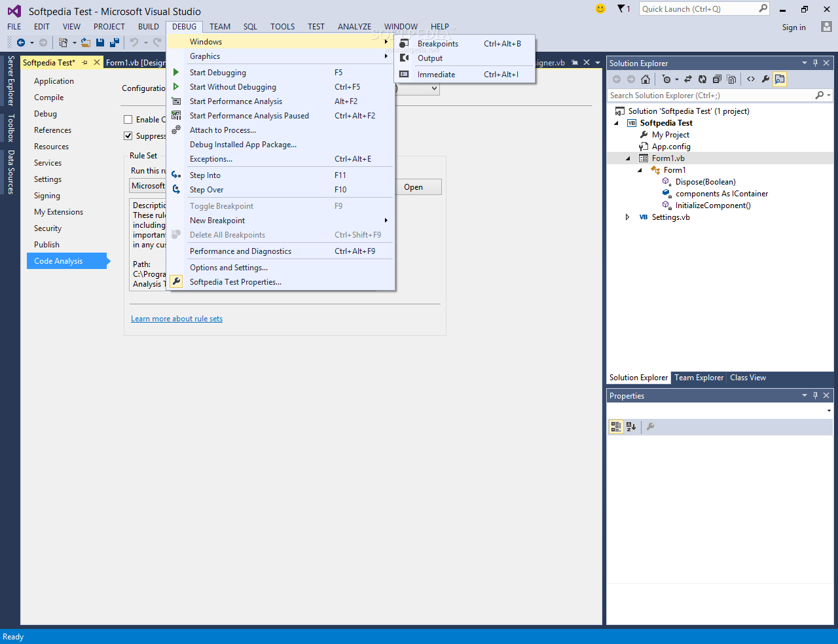Click the Save toolbar icon

click(100, 43)
